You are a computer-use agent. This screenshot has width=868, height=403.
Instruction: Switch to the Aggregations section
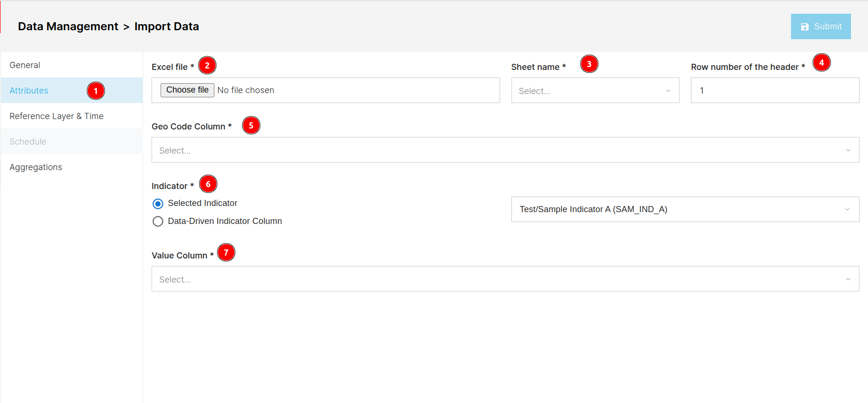click(x=72, y=167)
